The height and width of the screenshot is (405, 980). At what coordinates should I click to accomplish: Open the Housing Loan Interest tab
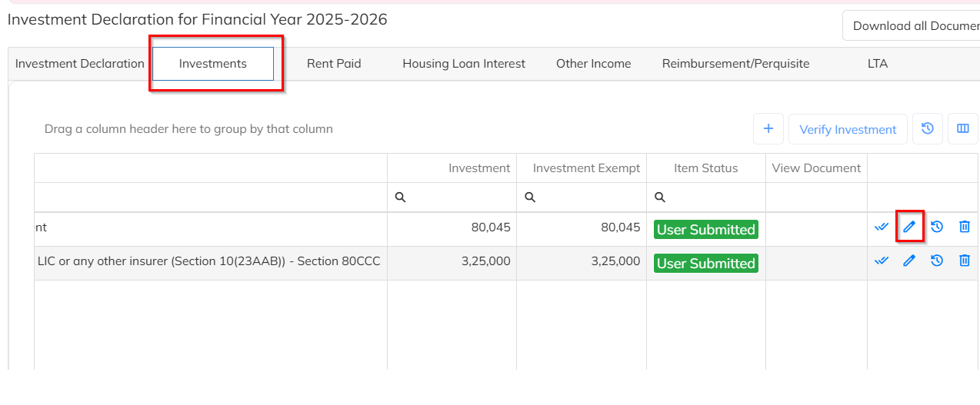pos(464,64)
